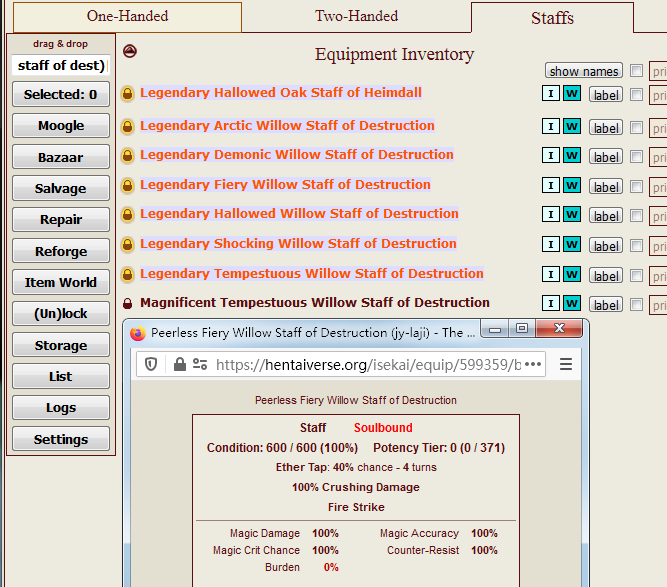Click the I icon for Hallowed Oak Staff of Heimdall
Screen dimensions: 667x587
tap(551, 93)
